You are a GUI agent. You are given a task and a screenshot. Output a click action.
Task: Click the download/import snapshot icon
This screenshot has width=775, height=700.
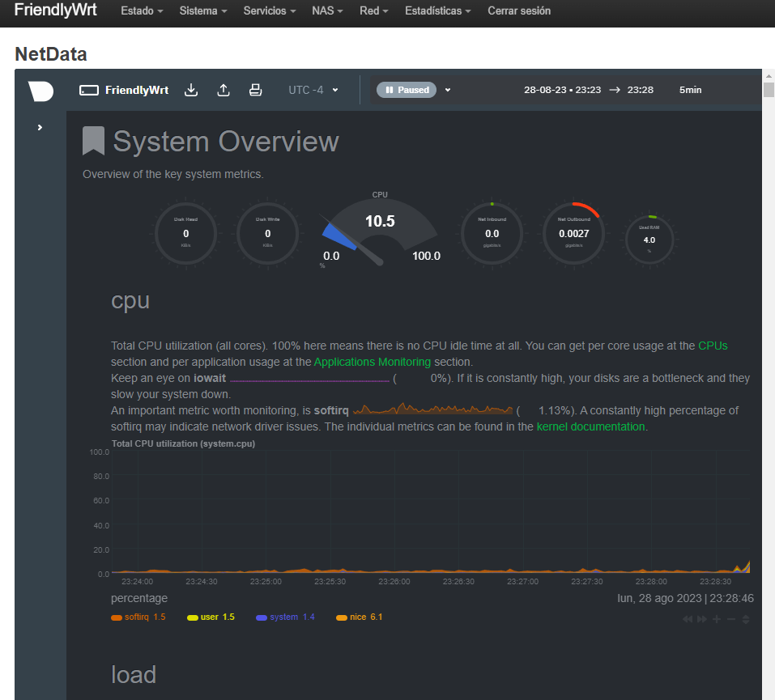pyautogui.click(x=191, y=90)
